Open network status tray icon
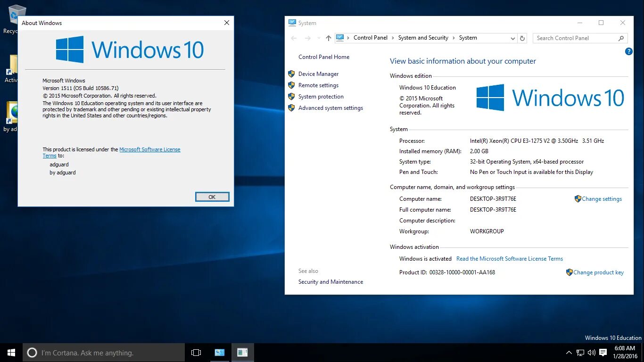This screenshot has height=362, width=644. [580, 353]
